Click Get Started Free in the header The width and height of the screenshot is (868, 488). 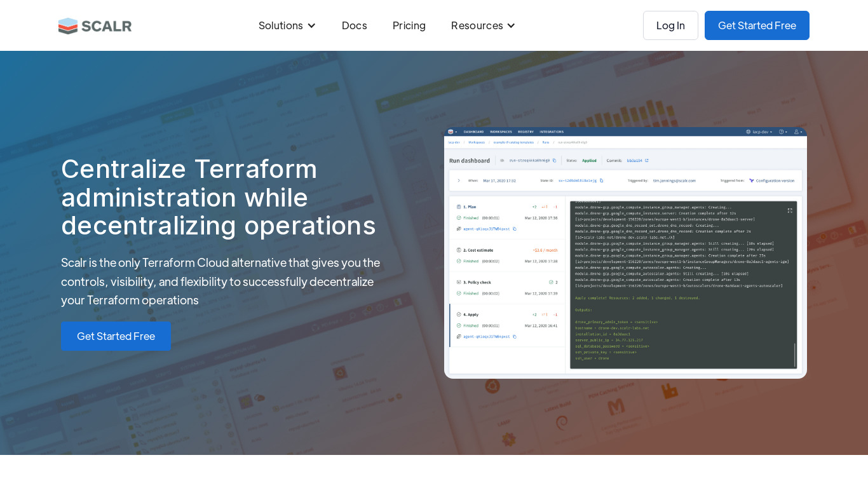[x=757, y=25]
